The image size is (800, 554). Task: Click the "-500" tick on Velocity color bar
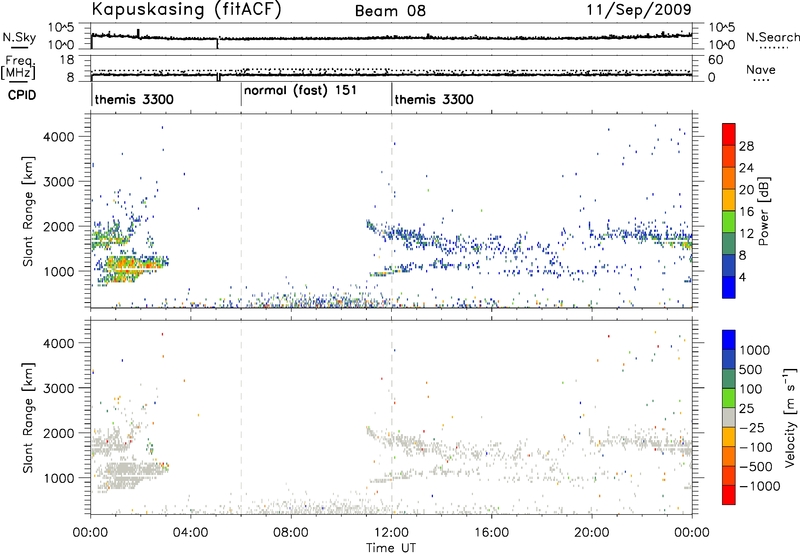pyautogui.click(x=756, y=466)
